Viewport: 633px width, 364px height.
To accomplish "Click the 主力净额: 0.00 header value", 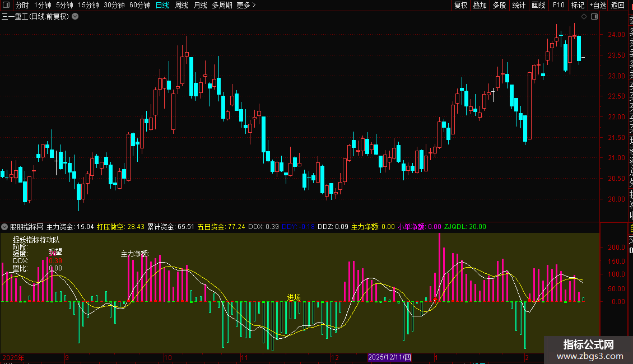I will coord(373,227).
